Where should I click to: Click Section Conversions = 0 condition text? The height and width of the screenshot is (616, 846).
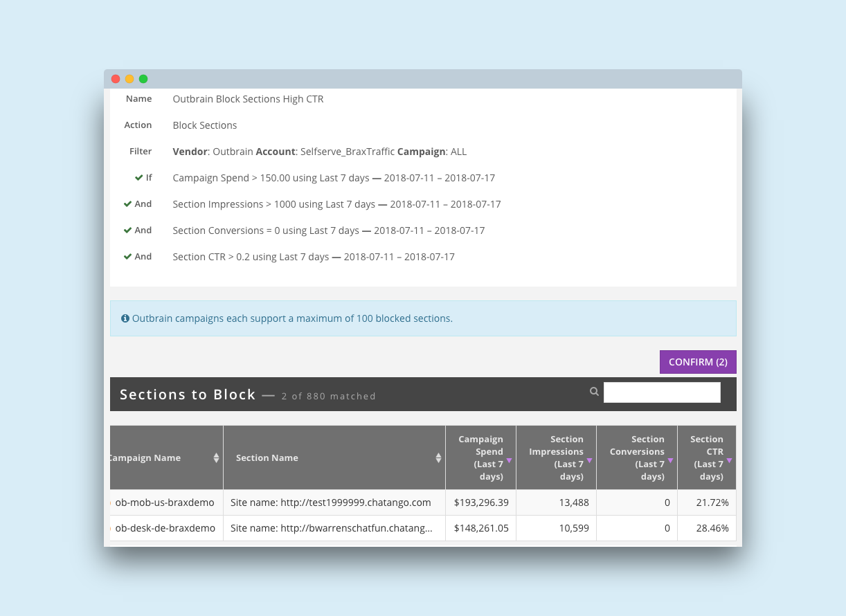[x=329, y=230]
